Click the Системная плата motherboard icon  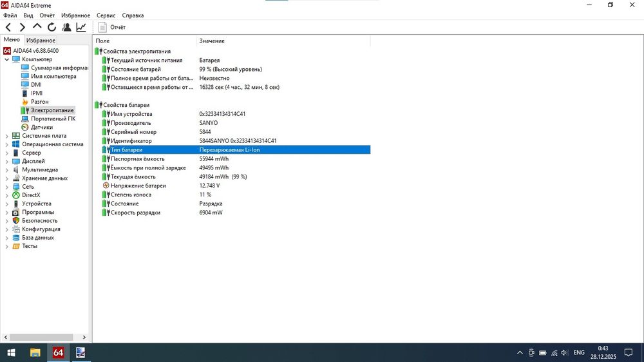(x=16, y=136)
